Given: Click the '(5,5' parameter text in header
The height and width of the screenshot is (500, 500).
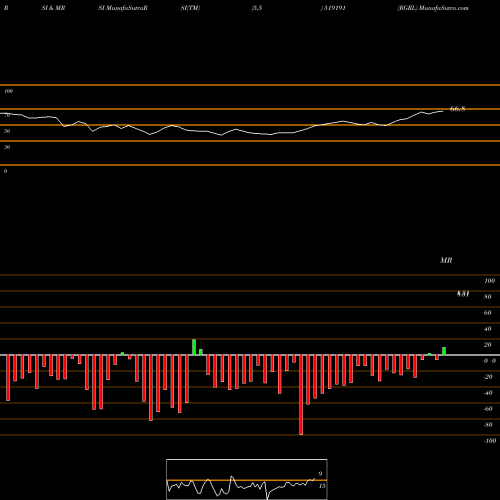Looking at the screenshot, I should point(257,8).
